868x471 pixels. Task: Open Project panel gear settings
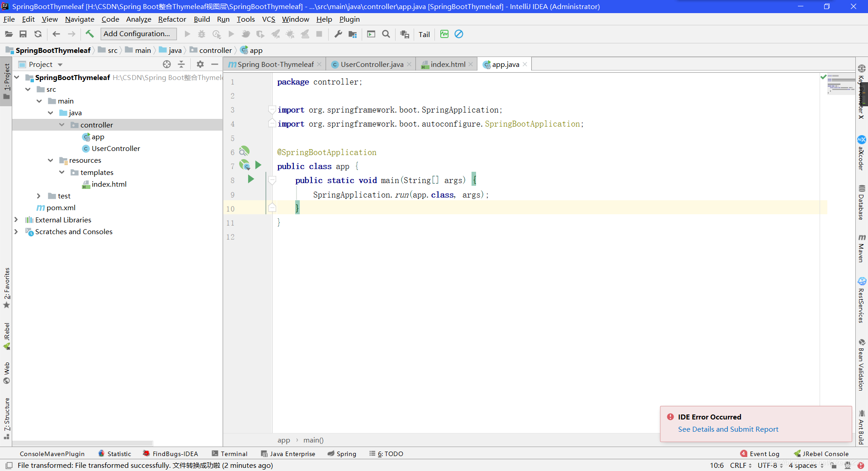click(200, 64)
